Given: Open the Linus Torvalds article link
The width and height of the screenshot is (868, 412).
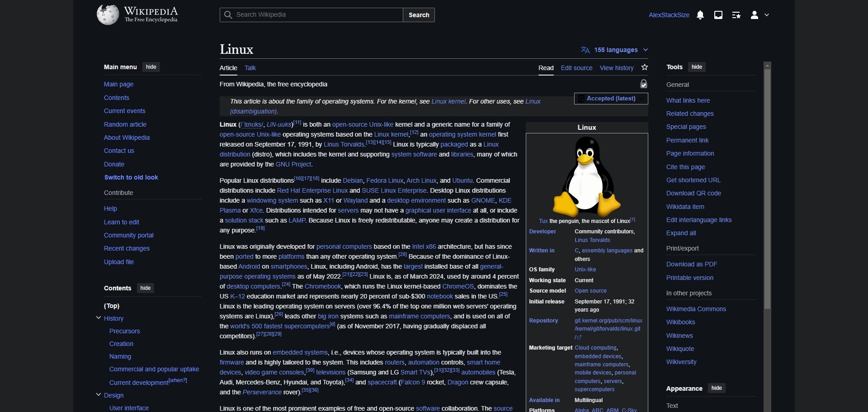Looking at the screenshot, I should [344, 145].
